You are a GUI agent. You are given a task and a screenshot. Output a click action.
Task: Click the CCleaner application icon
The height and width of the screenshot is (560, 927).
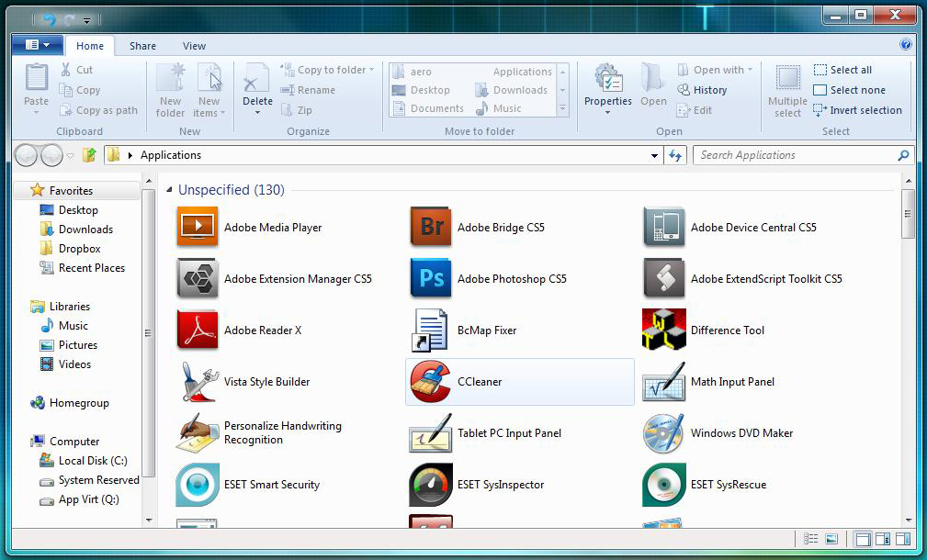pos(431,382)
